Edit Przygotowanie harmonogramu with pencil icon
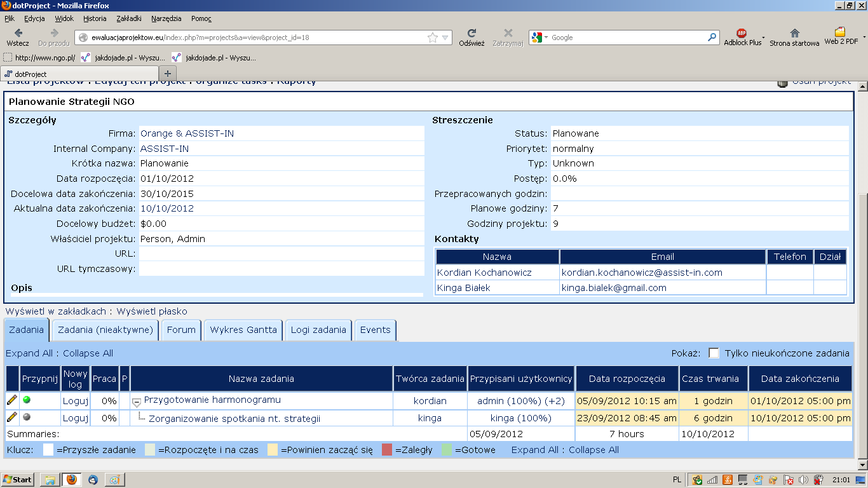This screenshot has height=488, width=868. [x=12, y=400]
